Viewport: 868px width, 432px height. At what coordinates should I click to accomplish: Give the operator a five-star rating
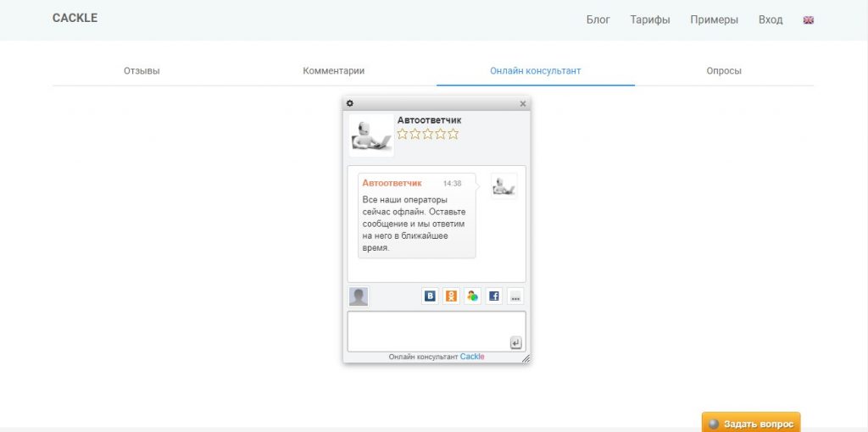453,134
